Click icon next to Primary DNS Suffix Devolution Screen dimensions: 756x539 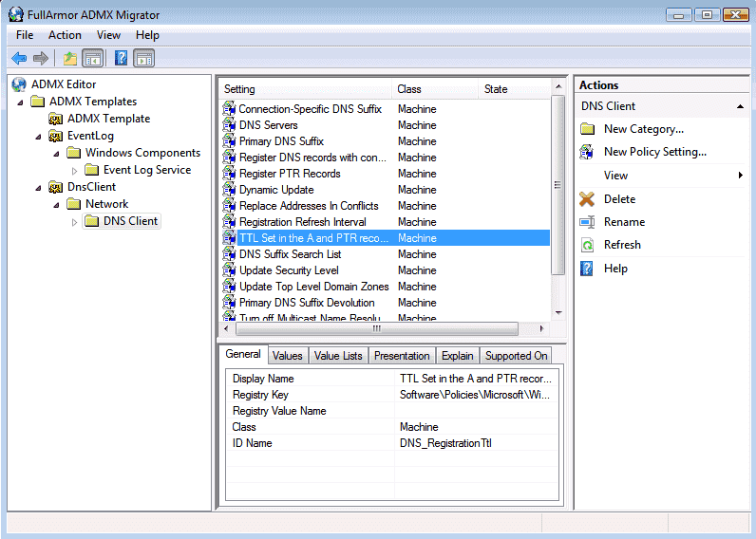pos(230,303)
